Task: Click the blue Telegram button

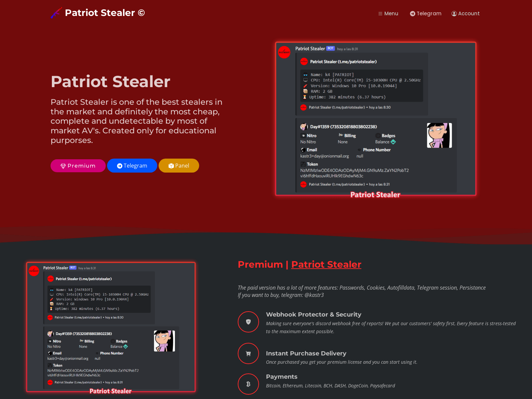Action: (132, 166)
